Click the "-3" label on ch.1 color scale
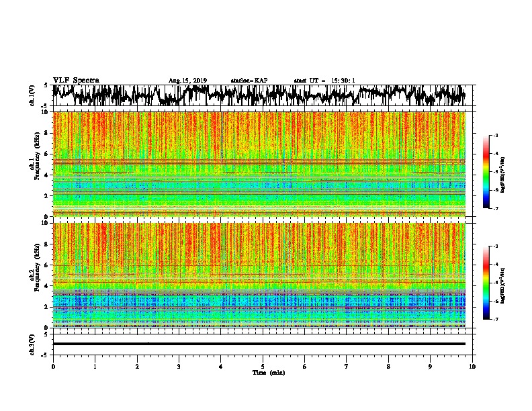Screen dimensions: 532x411 495,135
